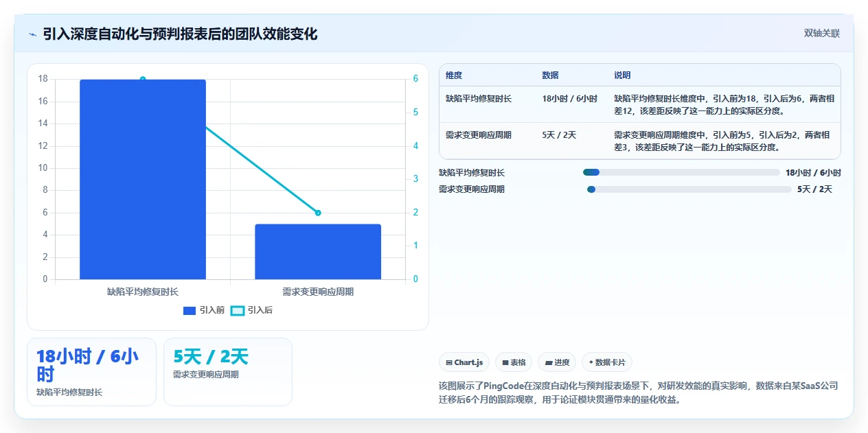Screen dimensions: 868x433
Task: Click the 需求变更响应周期 label beside the progress bar
Action: [472, 189]
